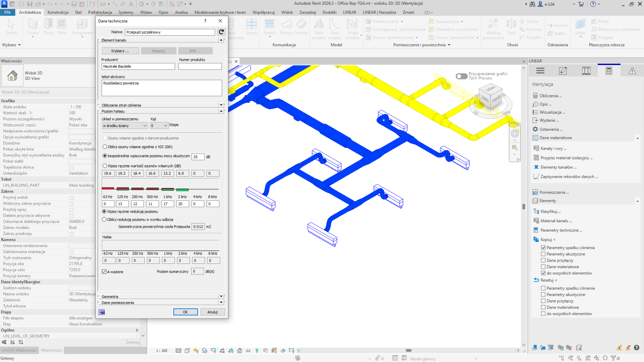Expand the Geometria section
Image resolution: width=644 pixels, height=362 pixels.
tap(221, 296)
